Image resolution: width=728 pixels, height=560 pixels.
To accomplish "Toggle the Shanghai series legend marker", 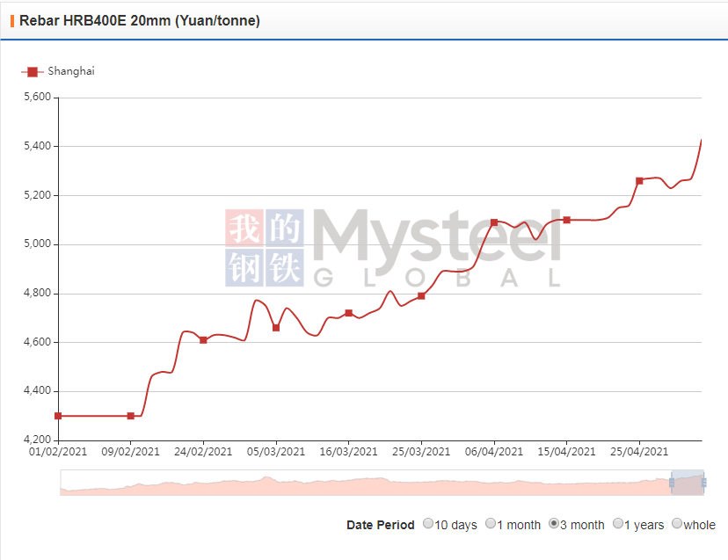I will click(32, 71).
